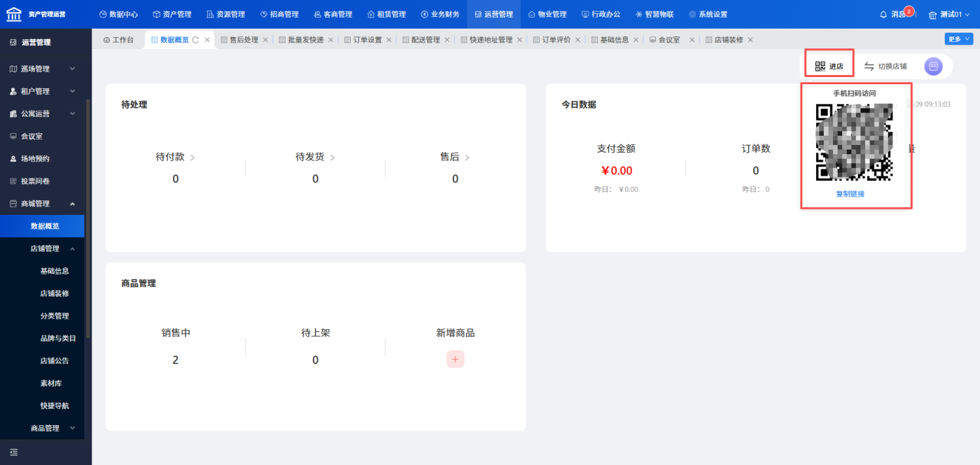The height and width of the screenshot is (465, 980).
Task: Open 招商管理 in the top navigation
Action: click(279, 14)
